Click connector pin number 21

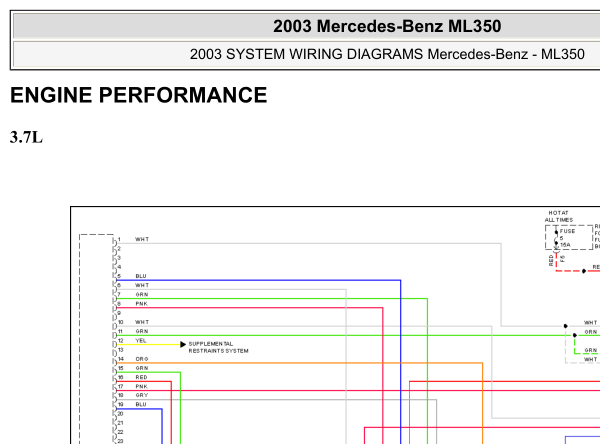[120, 423]
